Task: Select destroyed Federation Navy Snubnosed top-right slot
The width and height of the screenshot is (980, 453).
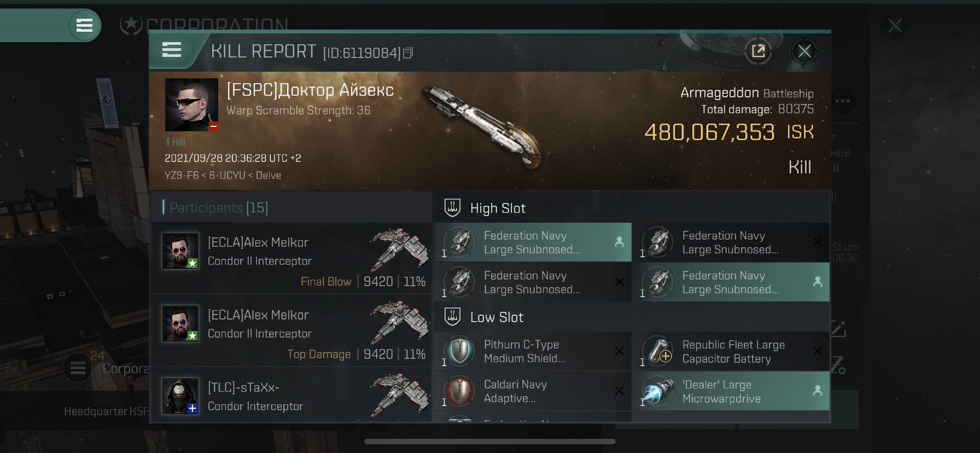Action: pos(731,242)
